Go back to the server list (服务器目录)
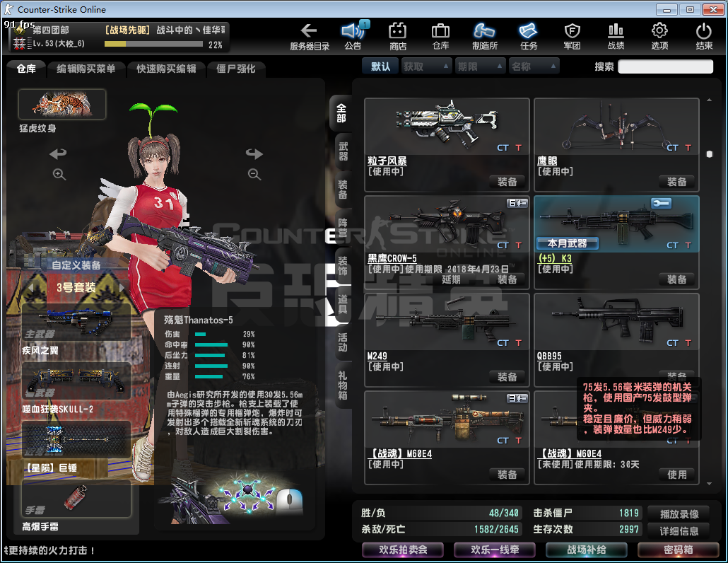 309,36
